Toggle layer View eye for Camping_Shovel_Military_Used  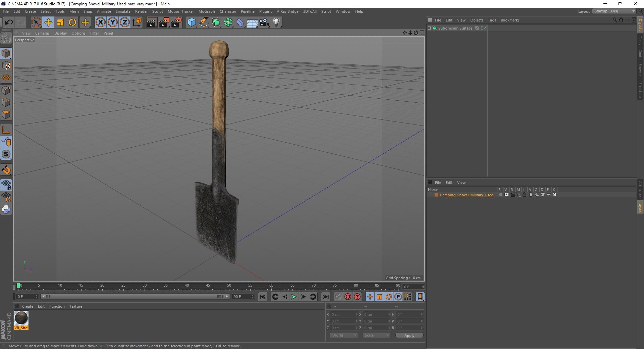pyautogui.click(x=506, y=195)
